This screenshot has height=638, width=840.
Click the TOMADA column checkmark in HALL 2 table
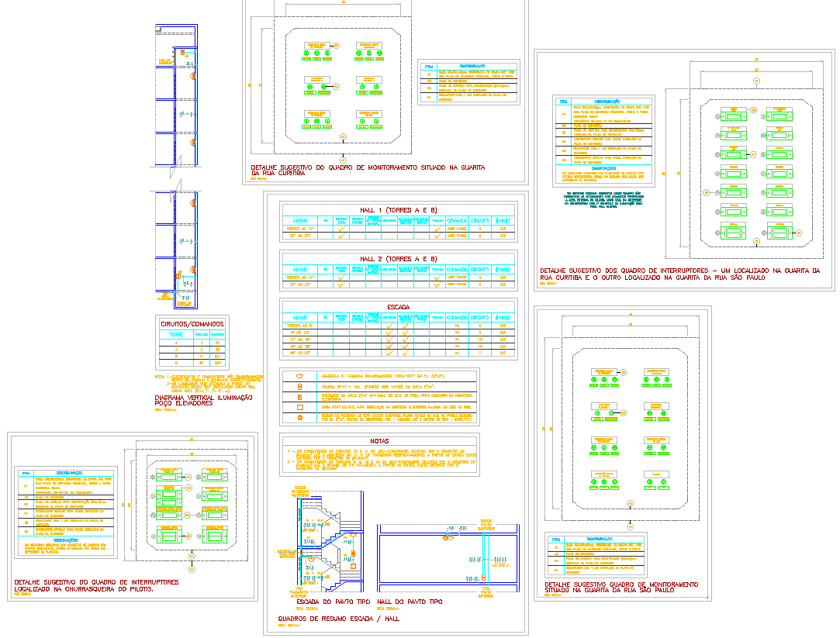(x=437, y=278)
